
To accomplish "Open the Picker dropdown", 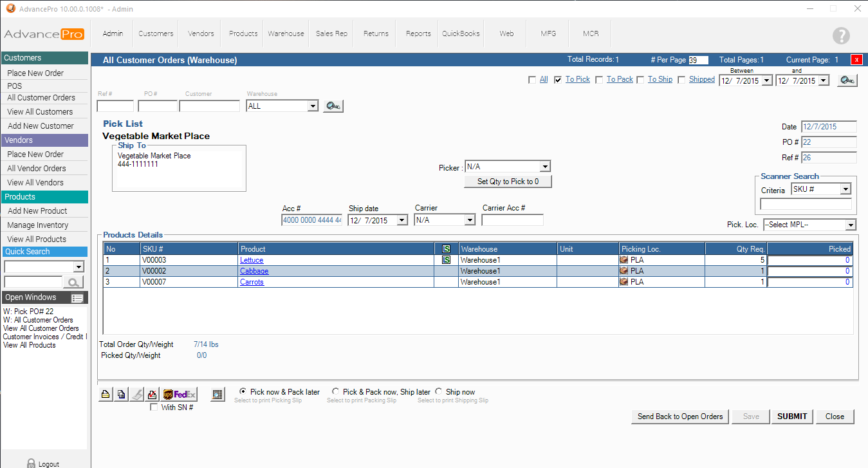I will [x=544, y=167].
